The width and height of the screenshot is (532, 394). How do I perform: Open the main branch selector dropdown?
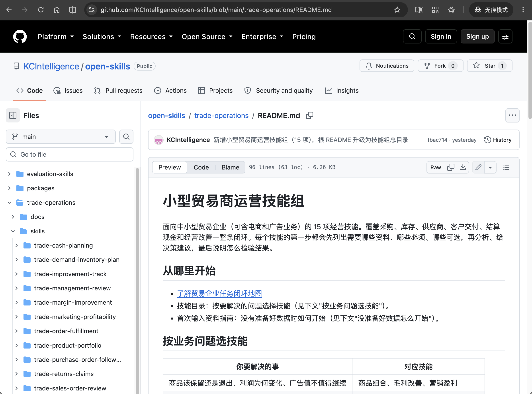61,137
